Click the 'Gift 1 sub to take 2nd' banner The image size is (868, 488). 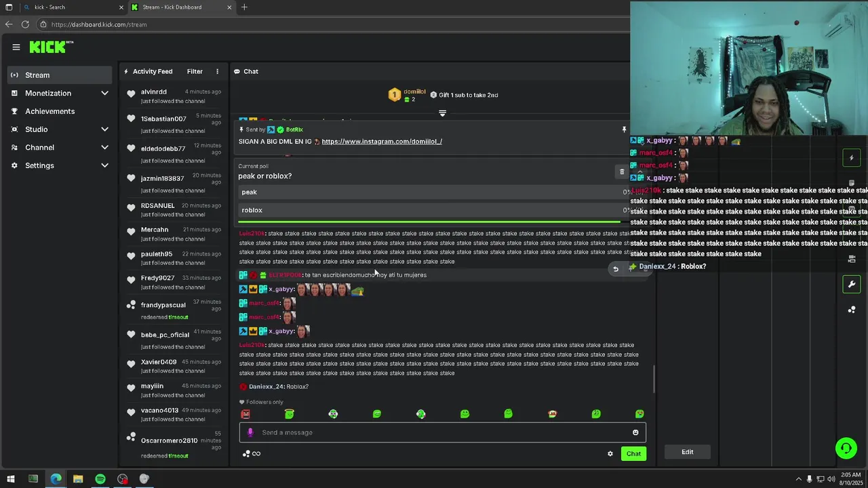click(464, 95)
